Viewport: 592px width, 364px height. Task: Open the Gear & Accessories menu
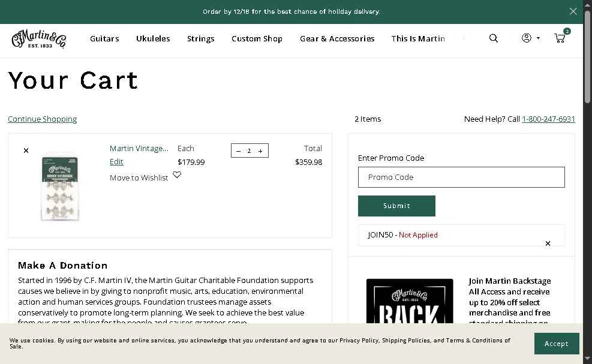336,38
